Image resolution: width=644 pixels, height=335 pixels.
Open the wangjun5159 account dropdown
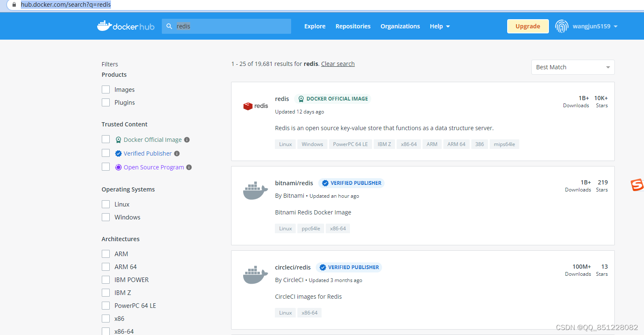coord(595,26)
